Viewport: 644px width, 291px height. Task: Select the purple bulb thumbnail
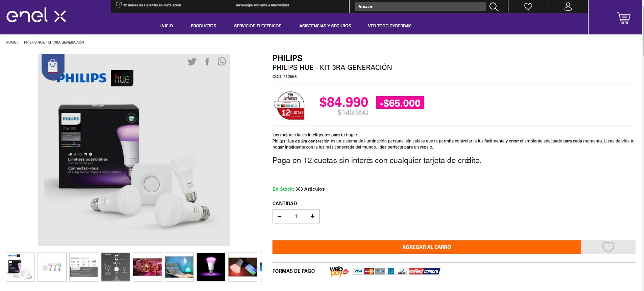click(x=211, y=267)
